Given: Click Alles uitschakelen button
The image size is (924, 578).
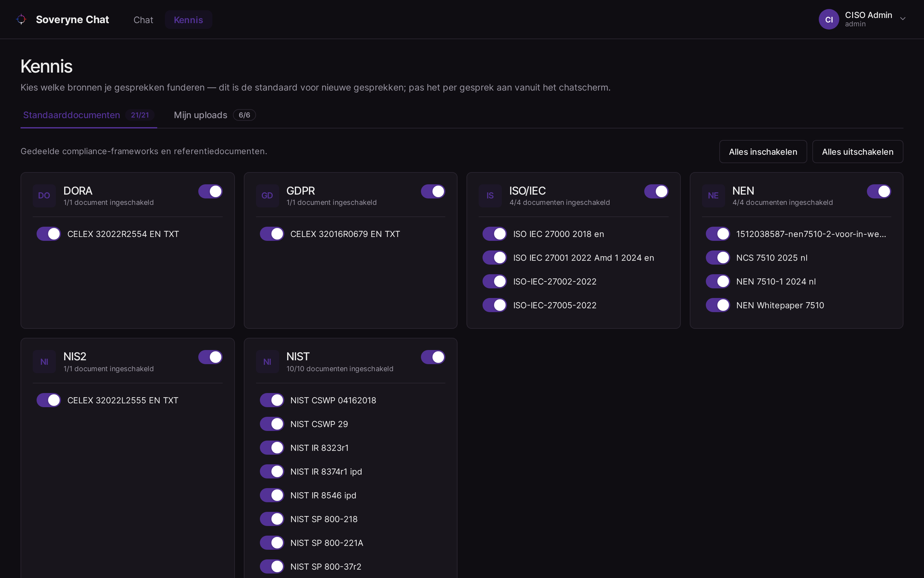Looking at the screenshot, I should 858,152.
